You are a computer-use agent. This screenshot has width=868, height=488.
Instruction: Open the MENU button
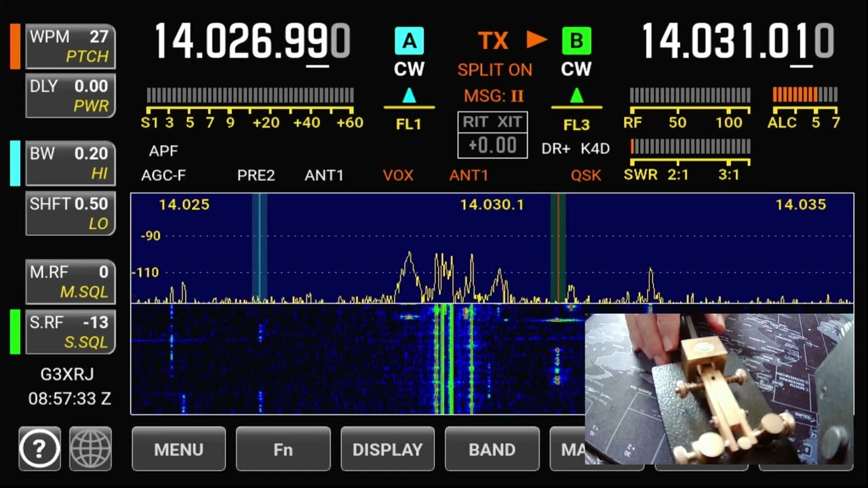point(178,449)
